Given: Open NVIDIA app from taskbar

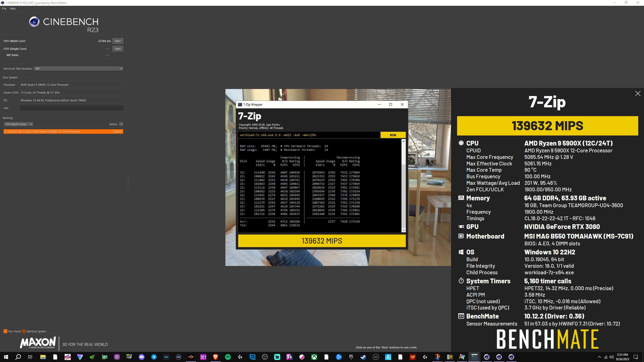Looking at the screenshot, I should point(92,357).
